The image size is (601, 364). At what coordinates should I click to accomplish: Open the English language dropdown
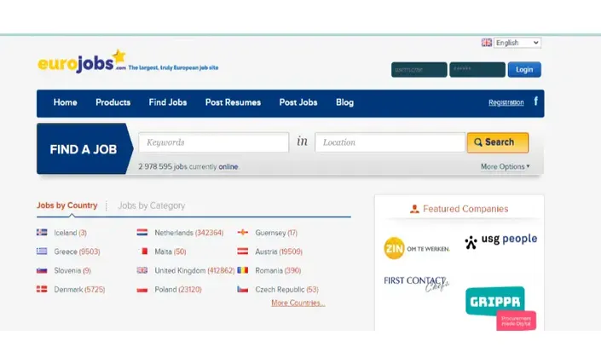[517, 43]
